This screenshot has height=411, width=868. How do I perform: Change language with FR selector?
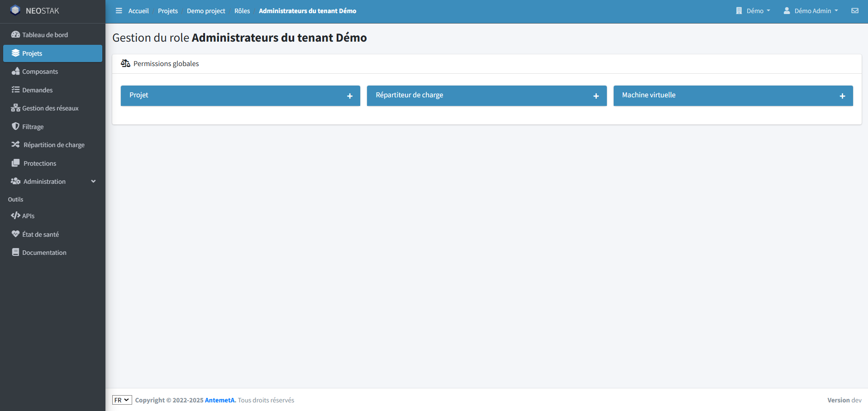pos(122,400)
